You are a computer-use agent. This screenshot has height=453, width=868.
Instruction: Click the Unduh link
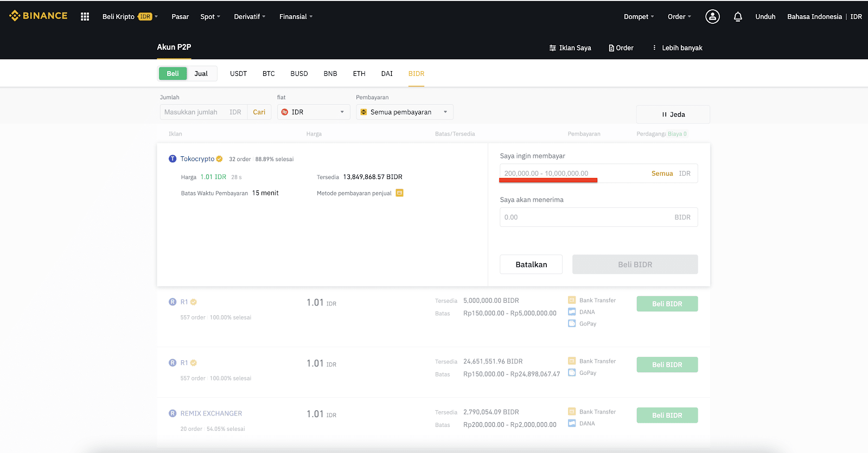765,17
